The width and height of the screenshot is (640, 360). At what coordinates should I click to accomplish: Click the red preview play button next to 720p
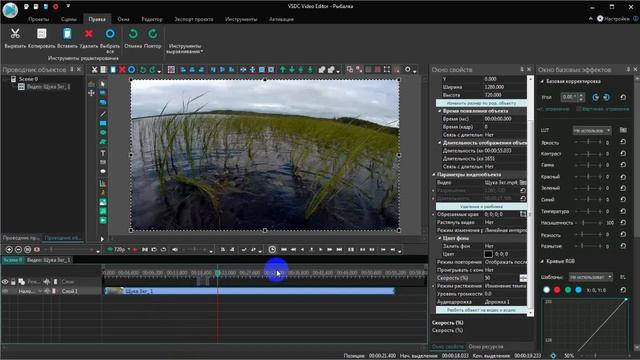pos(135,249)
